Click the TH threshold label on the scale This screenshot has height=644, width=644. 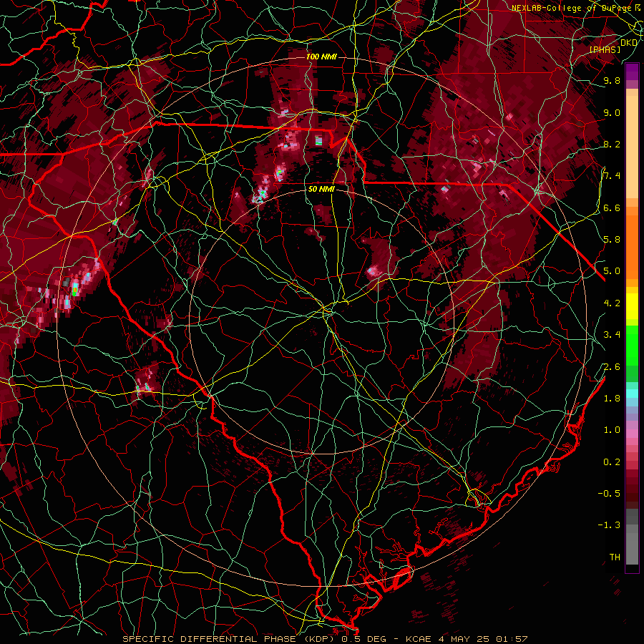(x=615, y=557)
